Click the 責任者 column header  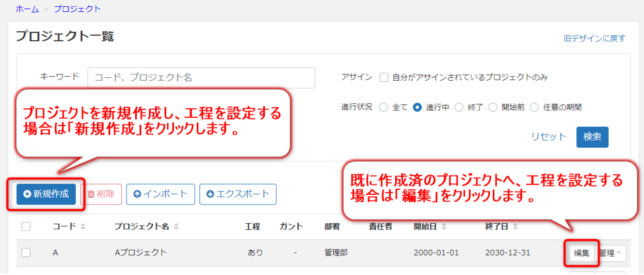point(381,226)
